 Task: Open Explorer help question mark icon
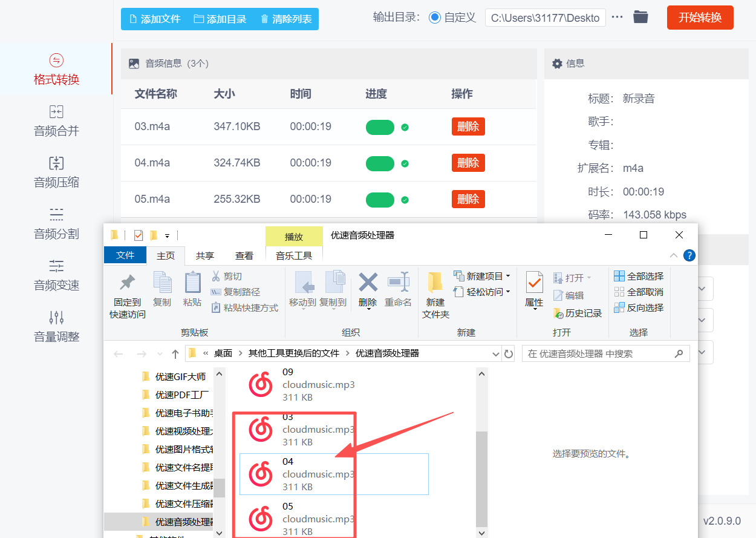(x=689, y=255)
